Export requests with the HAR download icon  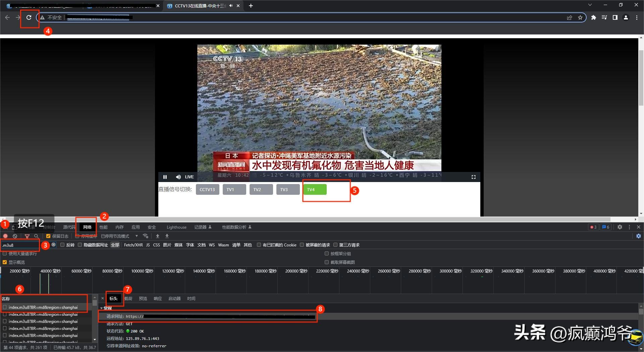(167, 236)
